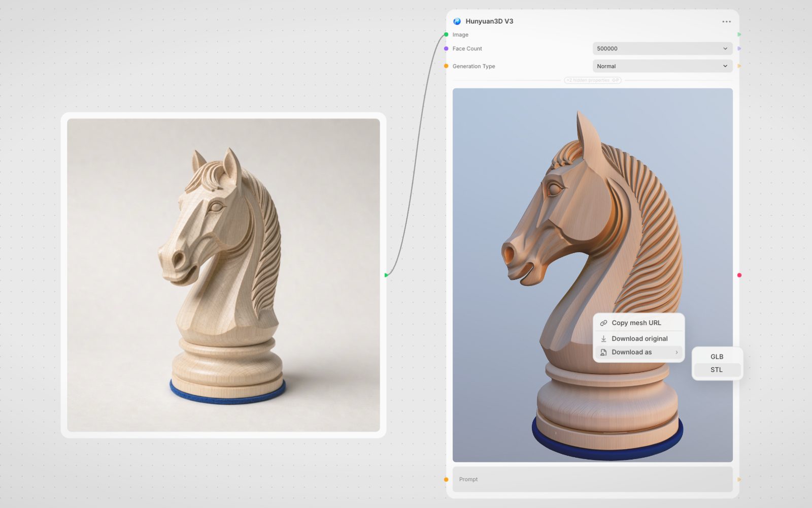This screenshot has height=508, width=812.
Task: Click the orange Prompt input port
Action: tap(446, 480)
